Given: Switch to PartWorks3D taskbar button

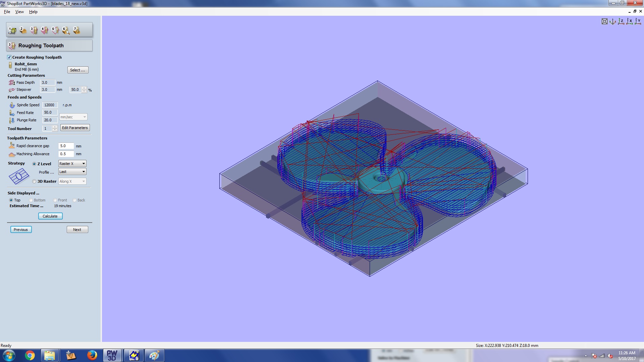Looking at the screenshot, I should coord(112,355).
